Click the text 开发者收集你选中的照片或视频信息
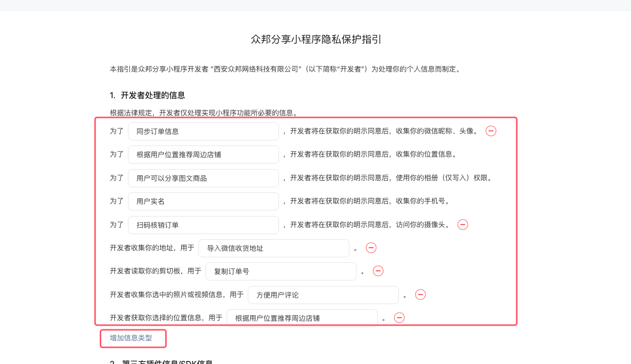This screenshot has width=631, height=364. click(x=166, y=295)
